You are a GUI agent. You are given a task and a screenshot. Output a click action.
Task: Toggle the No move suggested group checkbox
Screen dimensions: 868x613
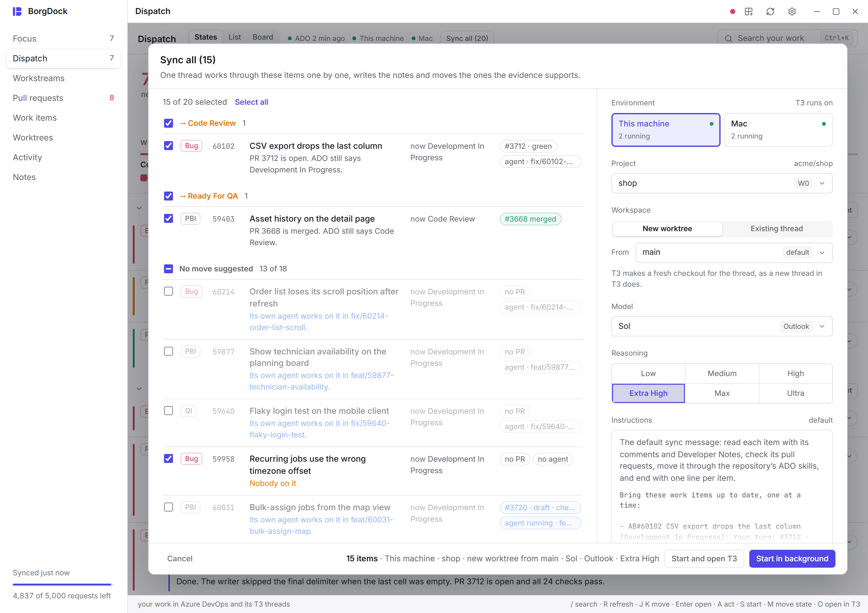168,269
